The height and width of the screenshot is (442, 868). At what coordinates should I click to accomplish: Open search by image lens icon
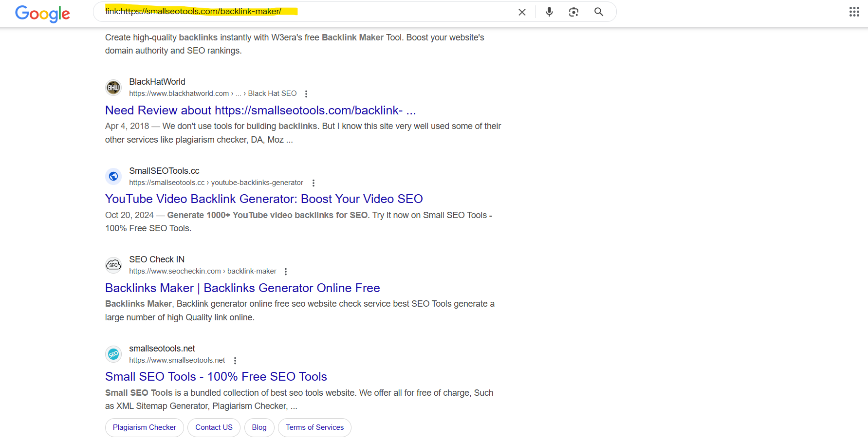pyautogui.click(x=573, y=12)
